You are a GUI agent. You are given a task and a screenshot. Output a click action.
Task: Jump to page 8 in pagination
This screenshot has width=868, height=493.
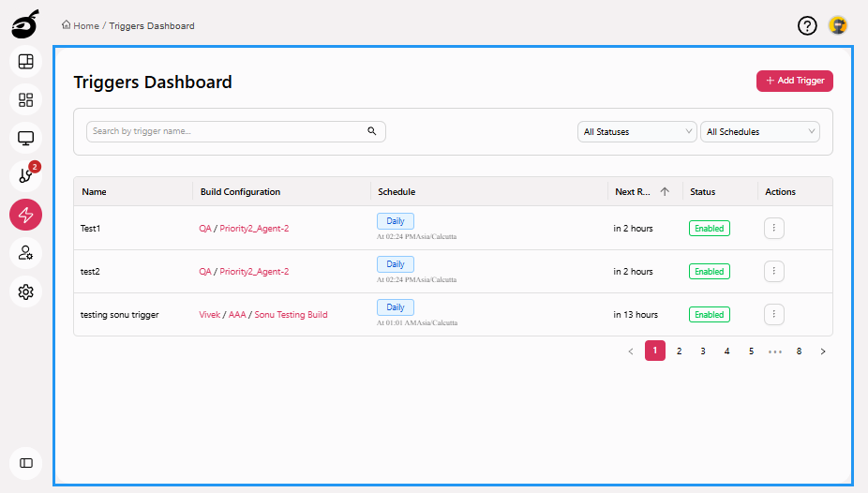799,351
